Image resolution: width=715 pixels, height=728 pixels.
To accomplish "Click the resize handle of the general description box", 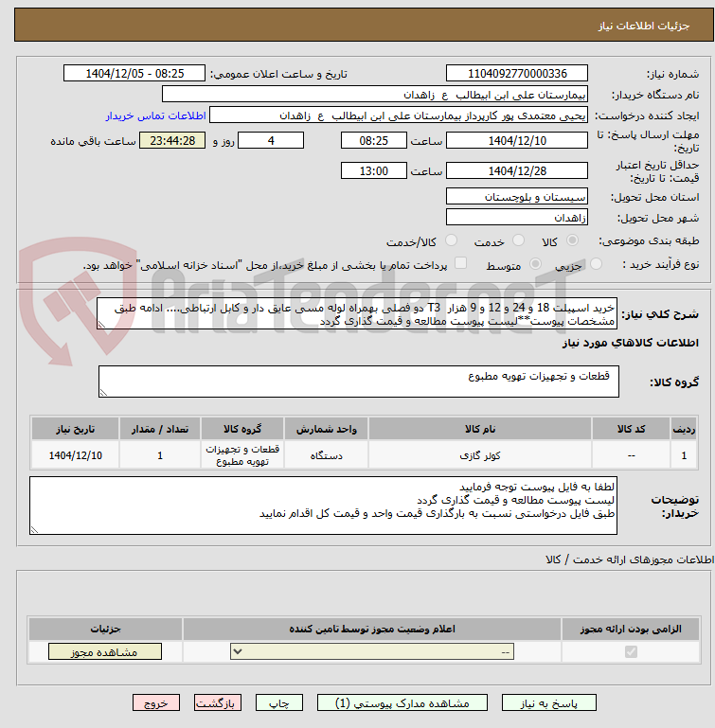I will pos(101,325).
